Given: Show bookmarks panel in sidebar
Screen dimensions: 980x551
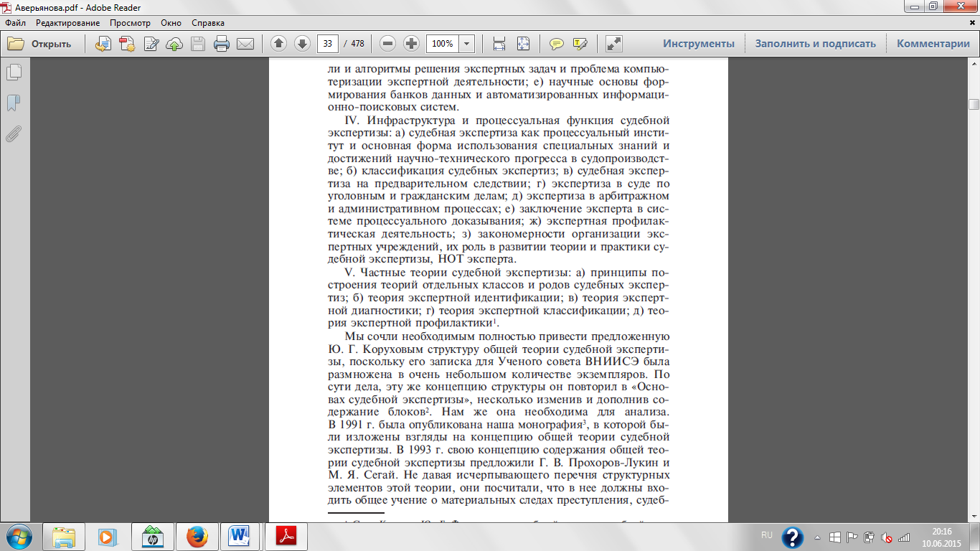Looking at the screenshot, I should (x=14, y=103).
